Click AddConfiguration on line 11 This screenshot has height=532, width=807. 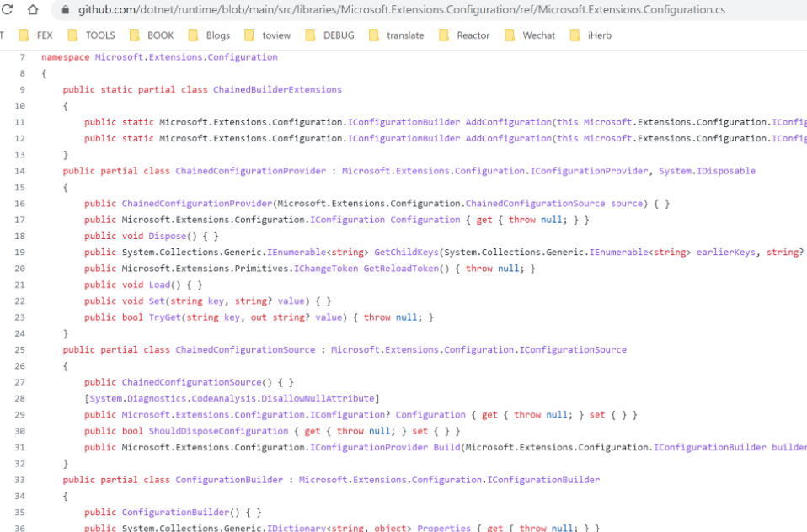(x=509, y=122)
